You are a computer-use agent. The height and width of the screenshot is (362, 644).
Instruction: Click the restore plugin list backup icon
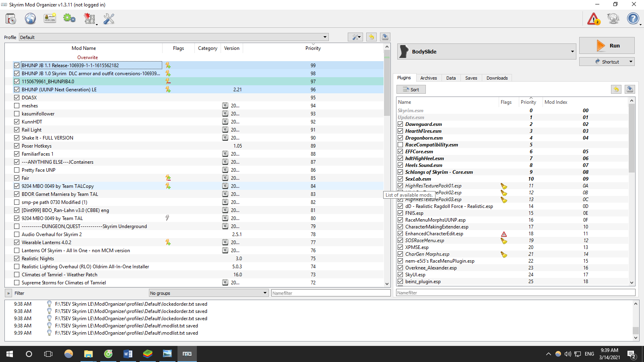pos(616,89)
